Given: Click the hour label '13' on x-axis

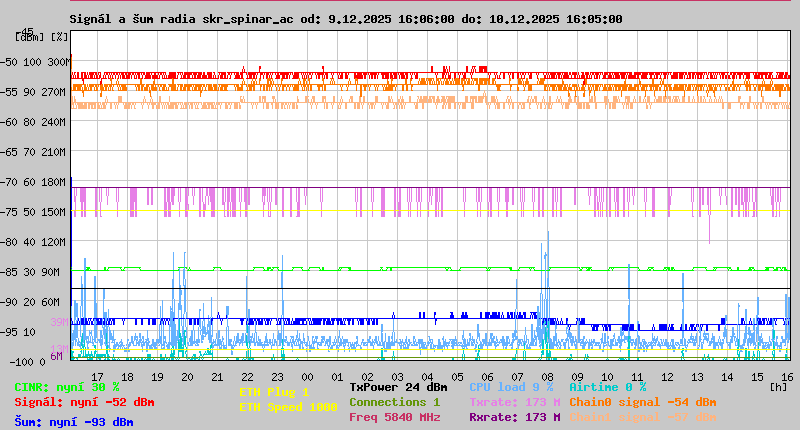Looking at the screenshot, I should click(x=697, y=377).
